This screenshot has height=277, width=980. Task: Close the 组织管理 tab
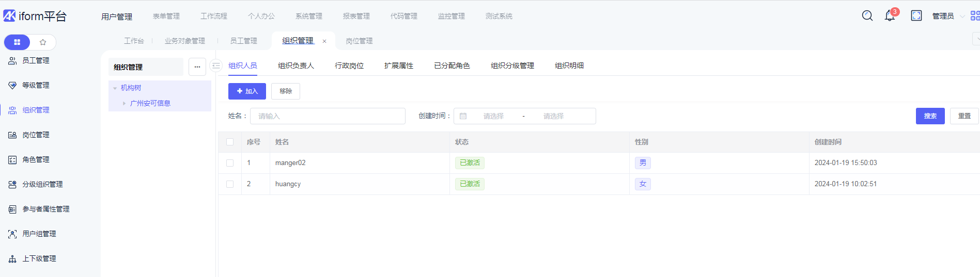[324, 41]
